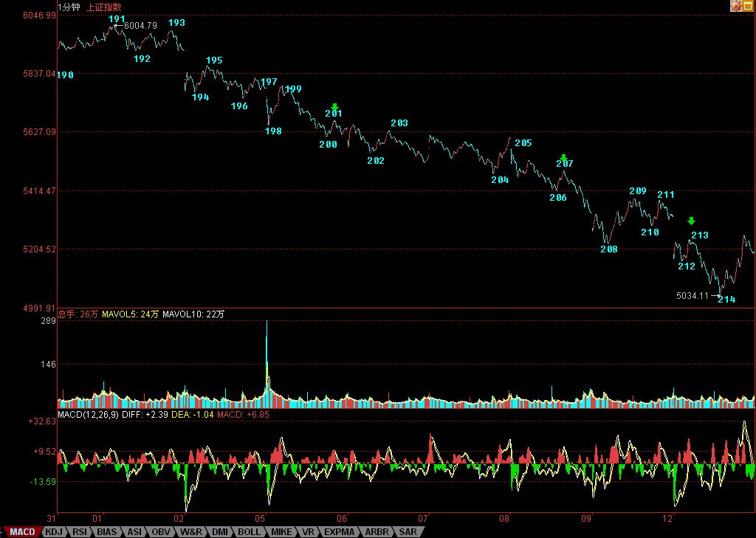
Task: Select the W&R indicator tab
Action: tap(190, 531)
